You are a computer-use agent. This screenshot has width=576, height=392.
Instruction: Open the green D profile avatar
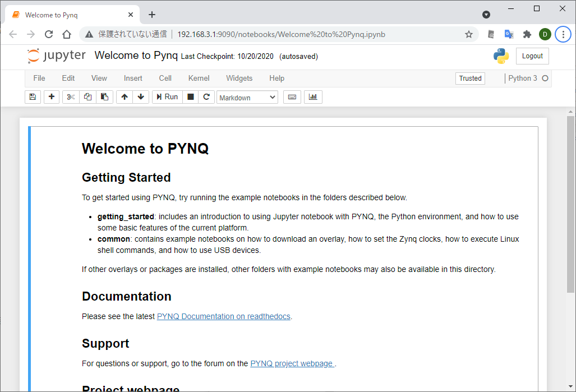point(545,35)
